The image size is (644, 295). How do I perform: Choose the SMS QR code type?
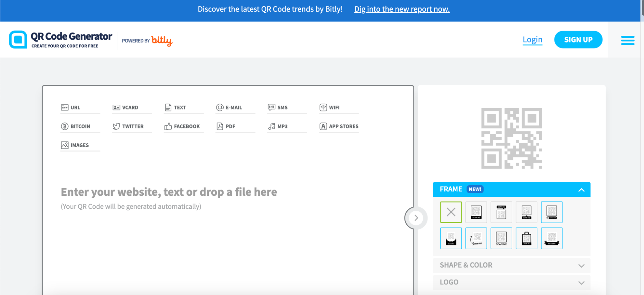(287, 108)
